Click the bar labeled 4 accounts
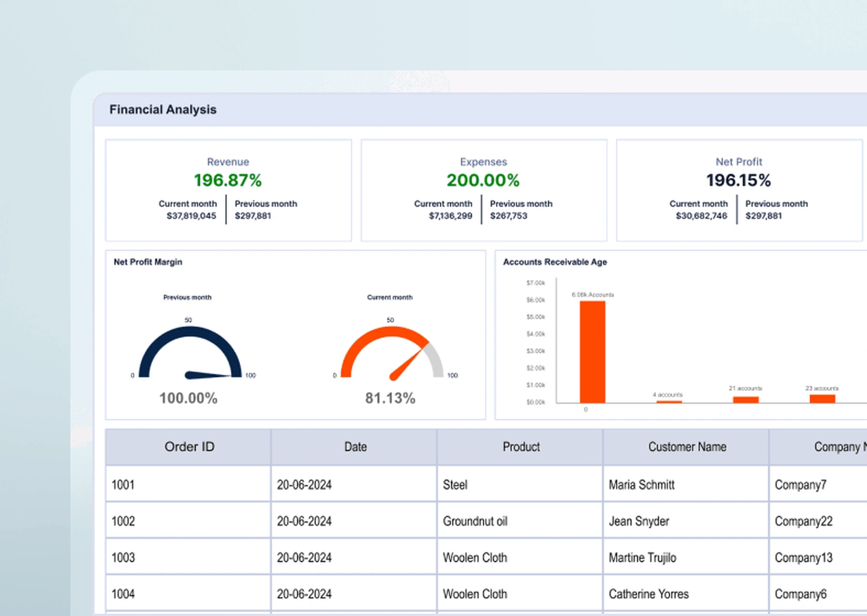 coord(669,402)
